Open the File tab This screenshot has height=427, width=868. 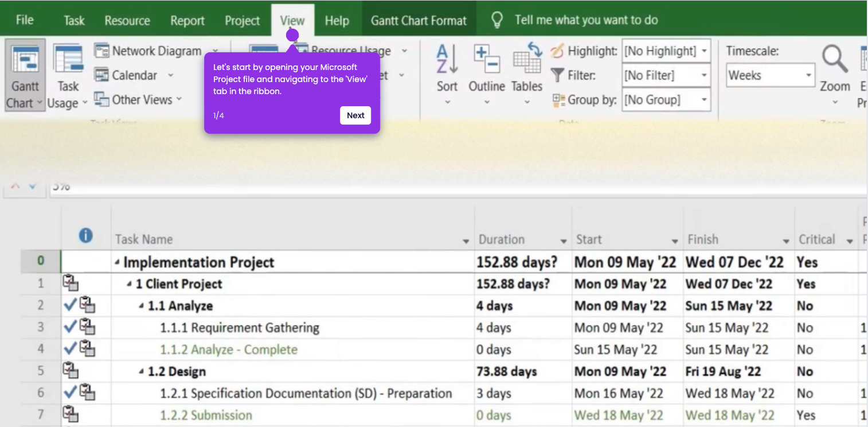click(25, 20)
